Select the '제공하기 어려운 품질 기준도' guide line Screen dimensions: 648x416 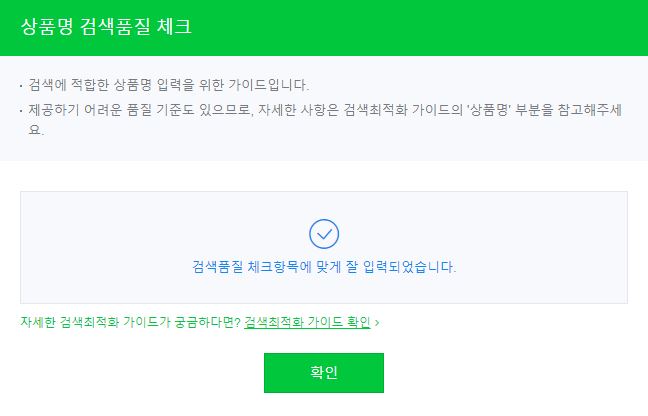[x=325, y=119]
